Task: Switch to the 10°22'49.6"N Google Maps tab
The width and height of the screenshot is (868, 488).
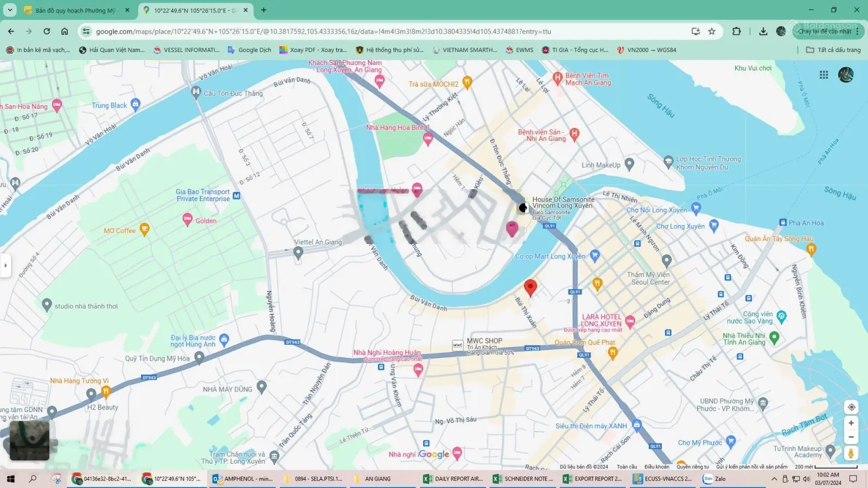Action: 195,10
